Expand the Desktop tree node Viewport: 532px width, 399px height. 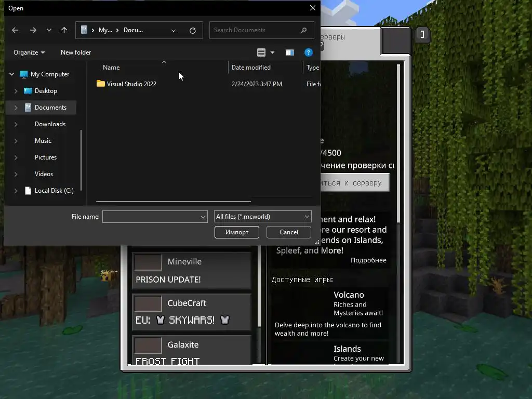[x=16, y=90]
